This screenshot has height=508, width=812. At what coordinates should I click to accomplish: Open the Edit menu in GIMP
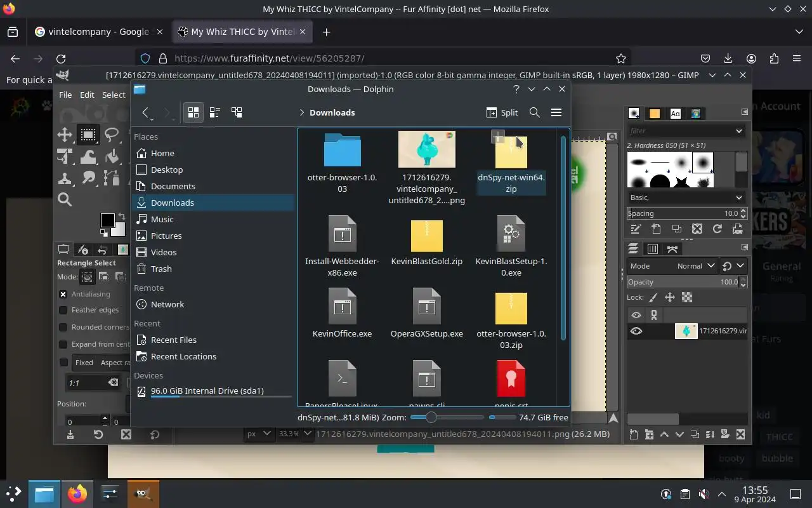click(x=87, y=95)
